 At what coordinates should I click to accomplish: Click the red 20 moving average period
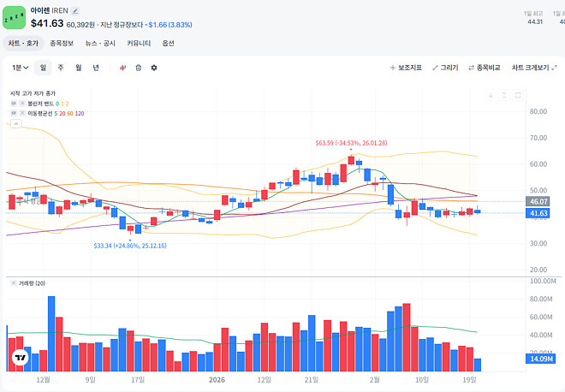62,114
